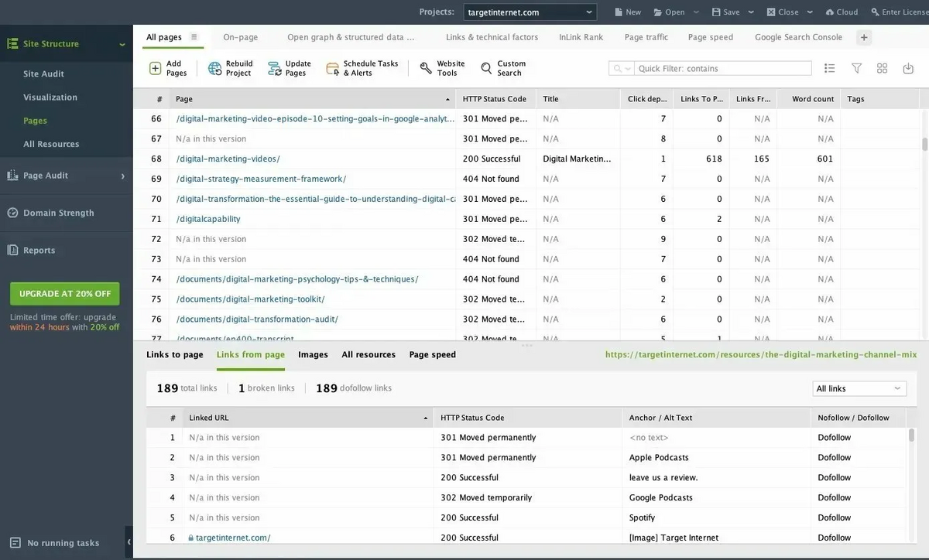Select the Images tab in lower panel
Image resolution: width=929 pixels, height=560 pixels.
point(313,354)
